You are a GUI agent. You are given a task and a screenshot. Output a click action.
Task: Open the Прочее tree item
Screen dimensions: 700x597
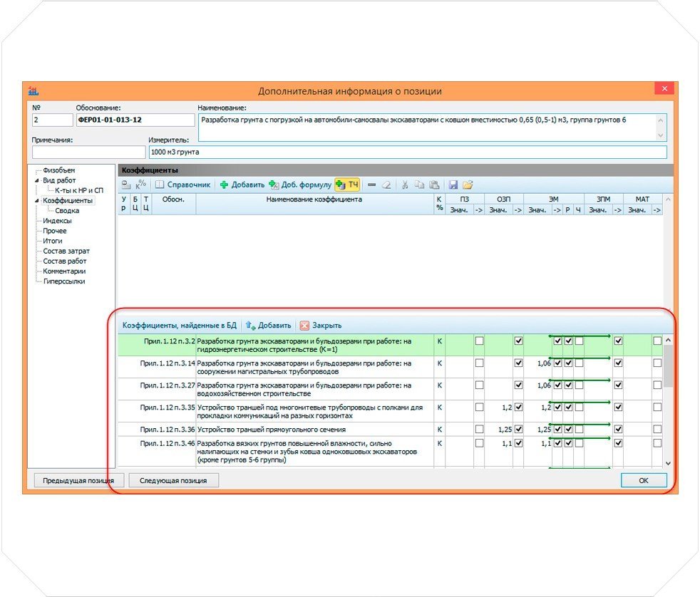(x=55, y=231)
